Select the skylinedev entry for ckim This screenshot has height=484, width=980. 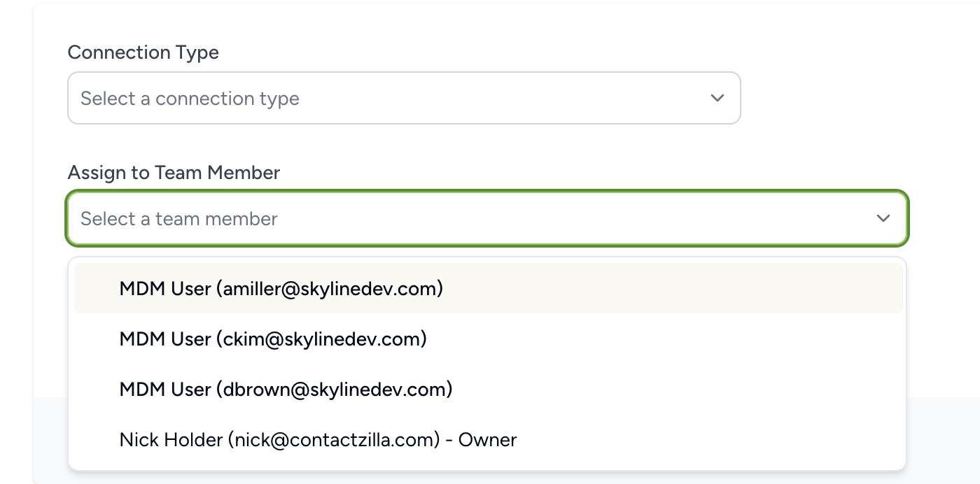coord(489,339)
